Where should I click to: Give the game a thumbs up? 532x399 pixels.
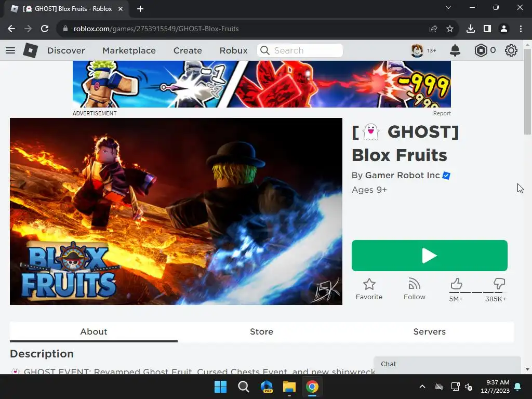tap(456, 284)
